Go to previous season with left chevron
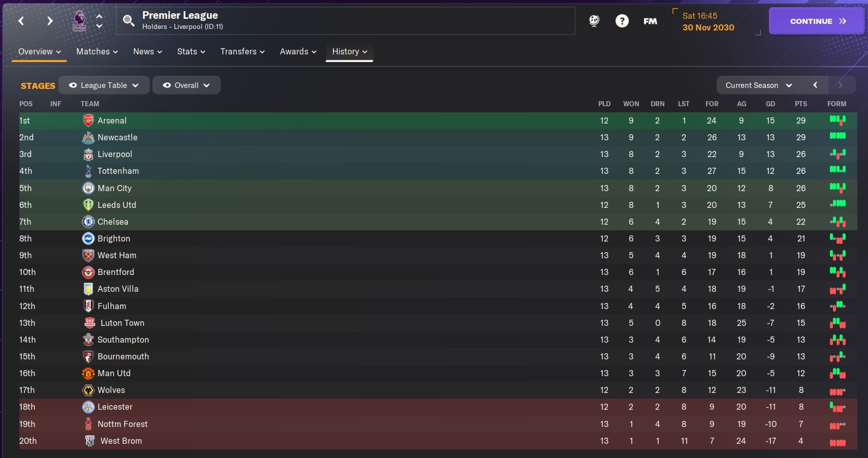The height and width of the screenshot is (458, 868). [x=815, y=85]
